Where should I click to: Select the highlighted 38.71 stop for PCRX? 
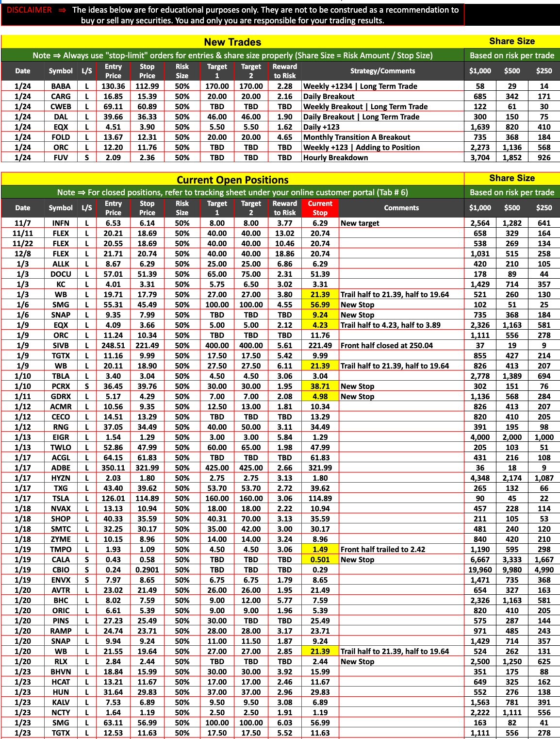click(320, 386)
